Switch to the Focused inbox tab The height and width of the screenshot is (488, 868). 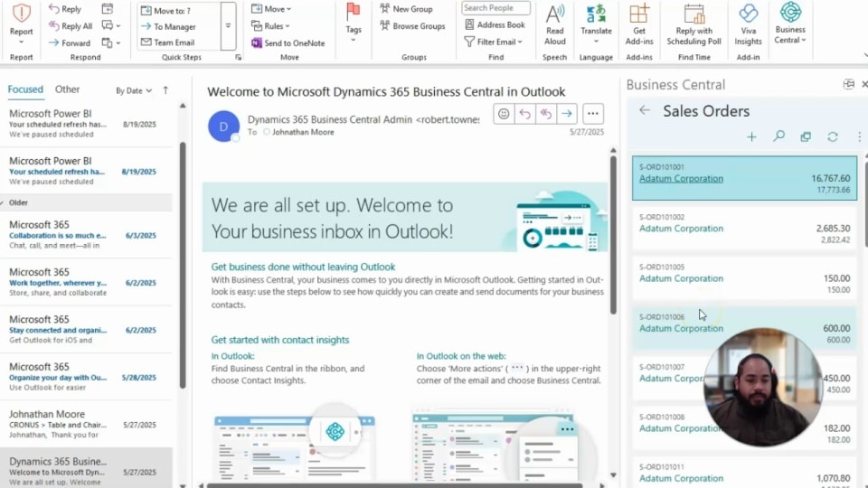[25, 89]
